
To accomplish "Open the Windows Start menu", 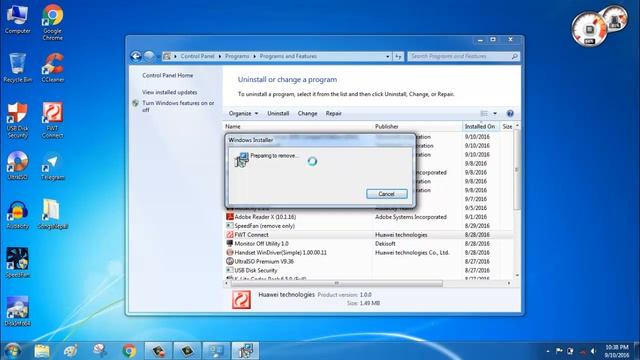I will 12,351.
